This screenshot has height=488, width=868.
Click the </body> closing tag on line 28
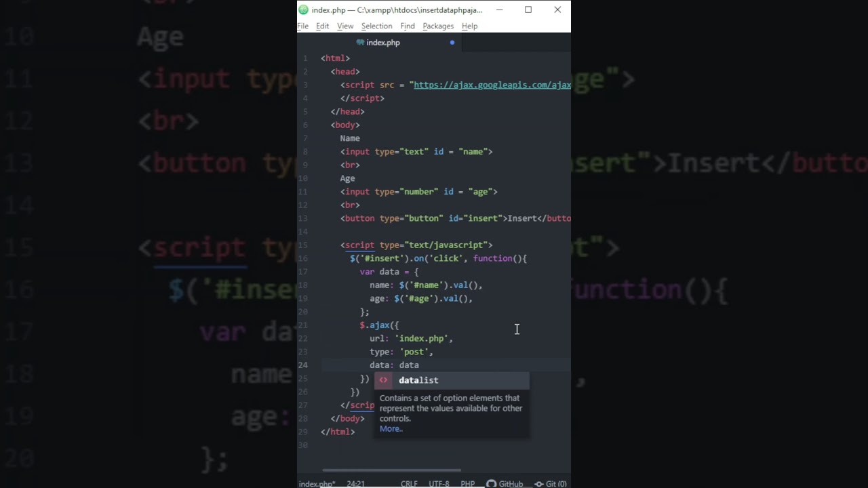(347, 418)
